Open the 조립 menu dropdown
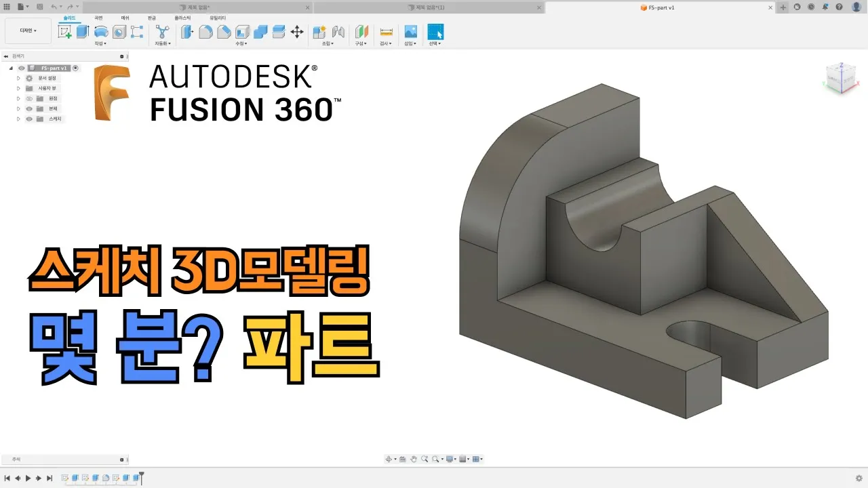This screenshot has height=488, width=868. click(328, 43)
